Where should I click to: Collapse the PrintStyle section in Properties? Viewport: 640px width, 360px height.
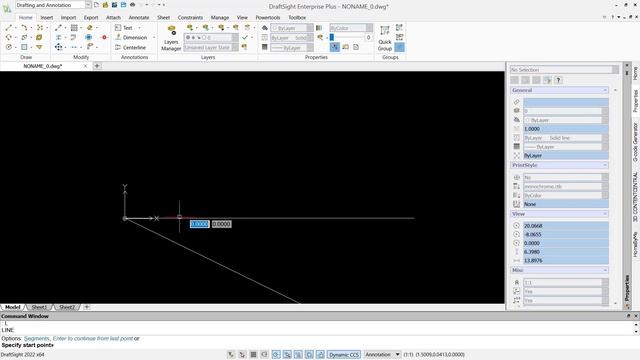605,165
